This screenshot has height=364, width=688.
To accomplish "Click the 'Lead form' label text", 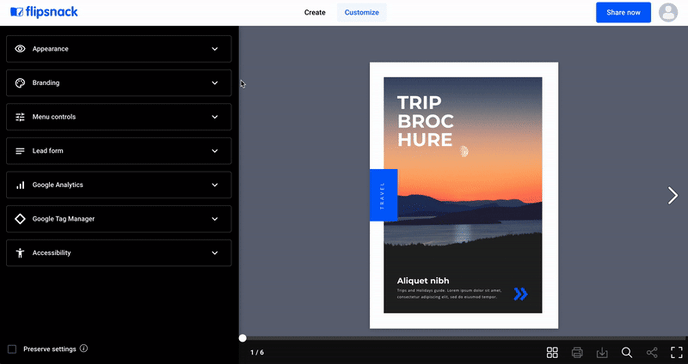I will (x=48, y=151).
